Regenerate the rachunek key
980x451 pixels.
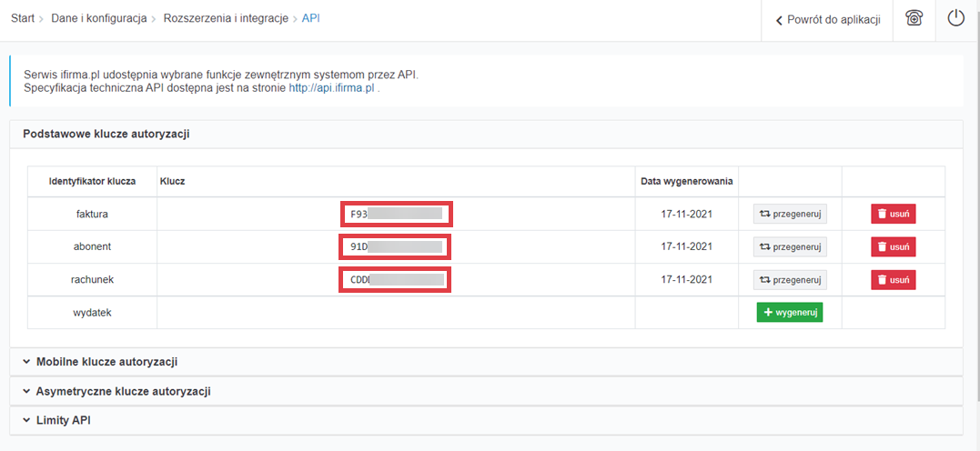[x=790, y=279]
